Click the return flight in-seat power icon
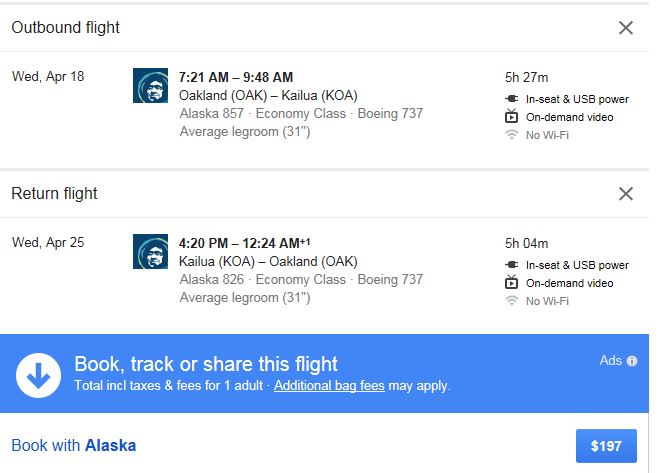Screen dimensions: 659x473 point(512,265)
